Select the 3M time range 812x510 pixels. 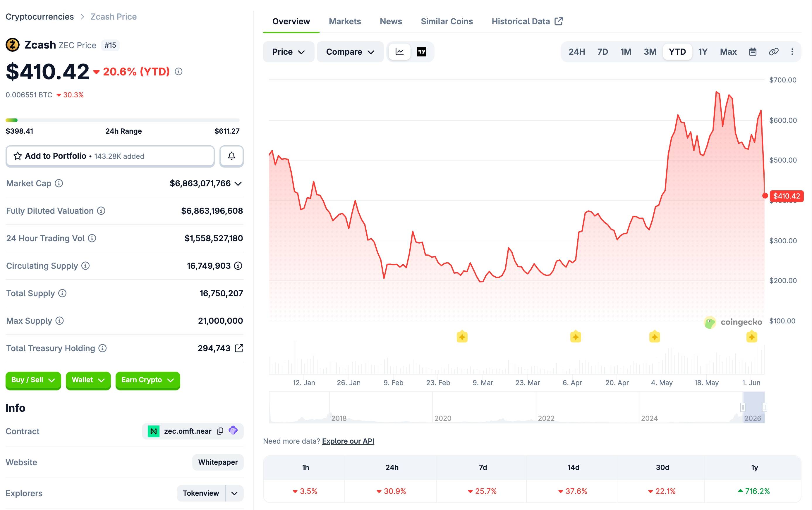tap(650, 52)
